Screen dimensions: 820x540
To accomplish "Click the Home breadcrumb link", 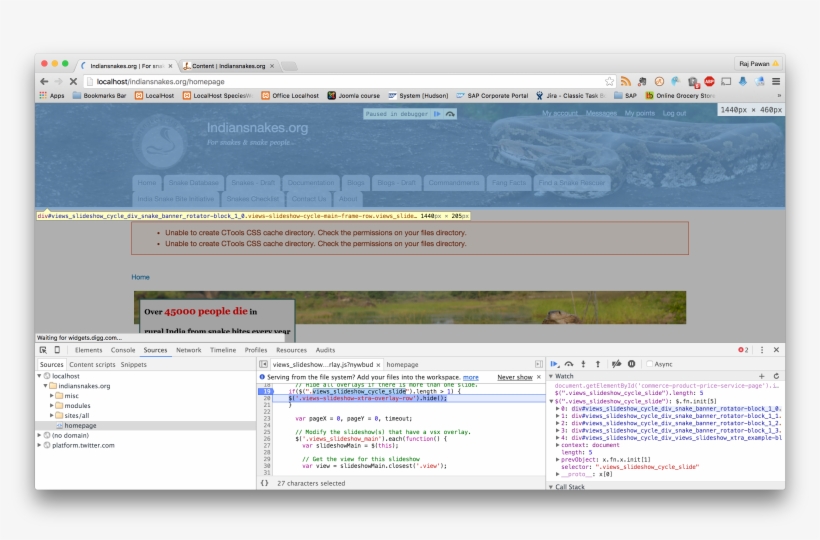I will pyautogui.click(x=140, y=277).
